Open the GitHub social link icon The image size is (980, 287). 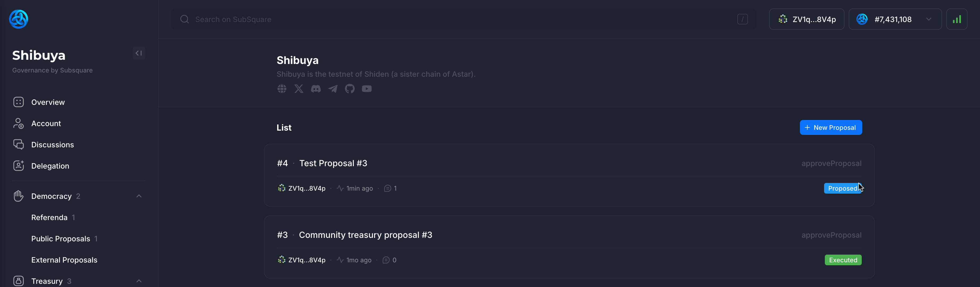pyautogui.click(x=350, y=89)
